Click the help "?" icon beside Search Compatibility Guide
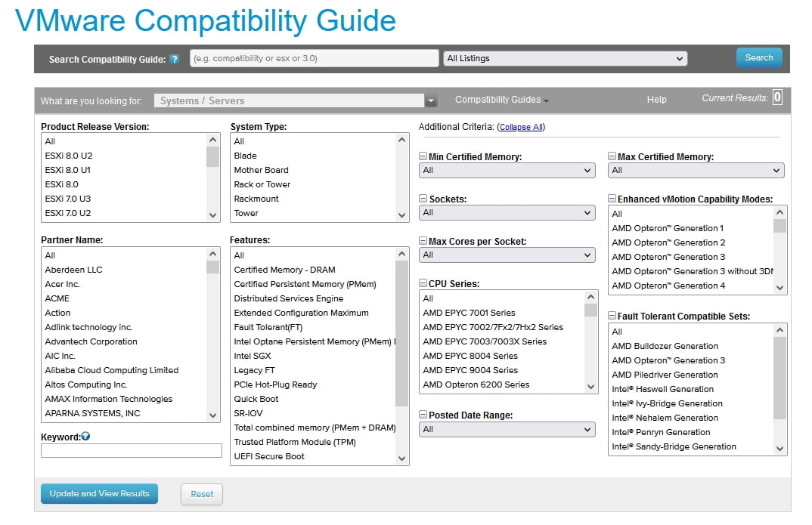 coord(175,57)
